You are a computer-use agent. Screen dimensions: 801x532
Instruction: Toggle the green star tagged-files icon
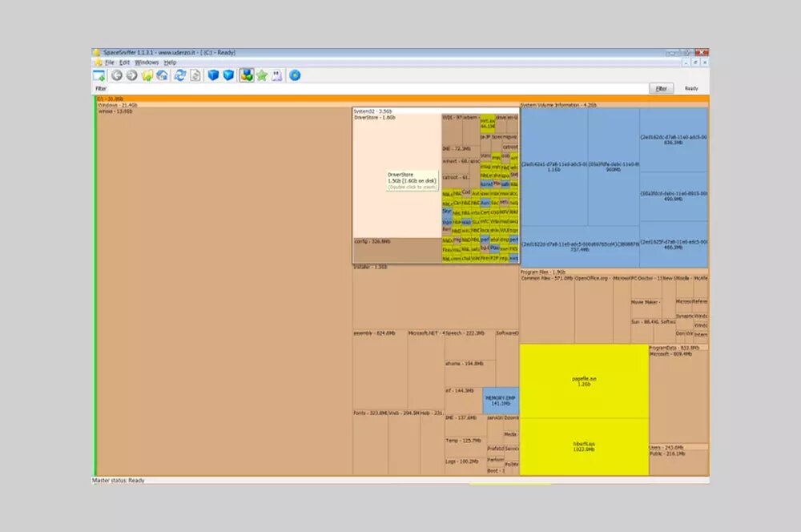pos(262,75)
